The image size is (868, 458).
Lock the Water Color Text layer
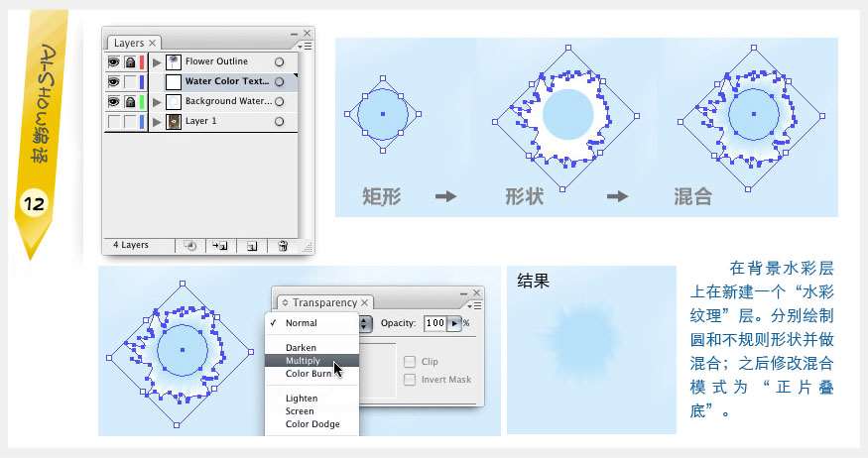click(x=130, y=82)
